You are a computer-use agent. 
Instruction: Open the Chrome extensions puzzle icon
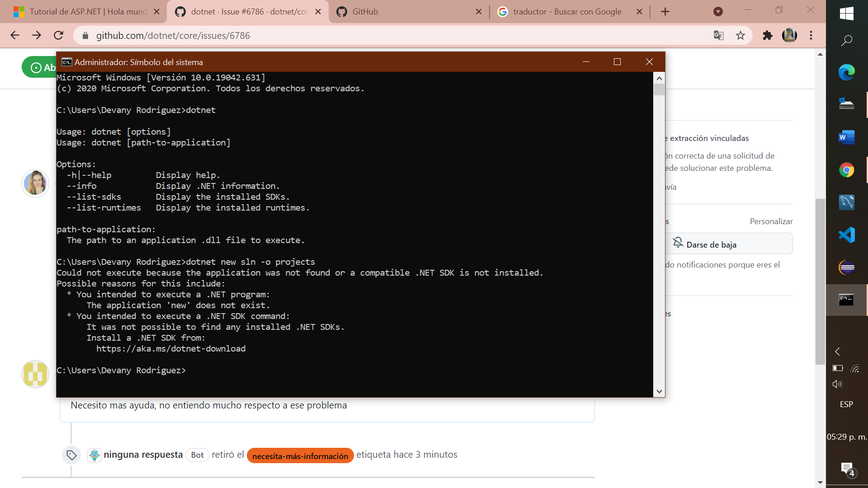coord(768,35)
